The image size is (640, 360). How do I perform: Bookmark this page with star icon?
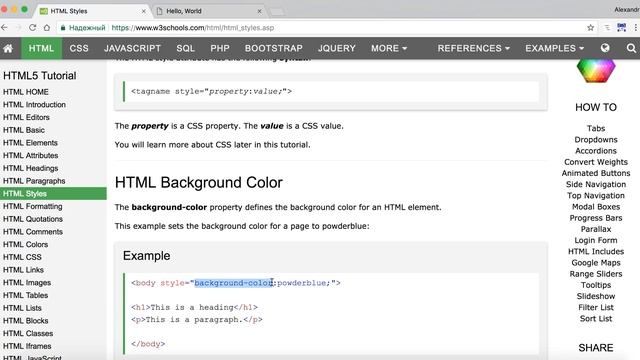(x=590, y=28)
